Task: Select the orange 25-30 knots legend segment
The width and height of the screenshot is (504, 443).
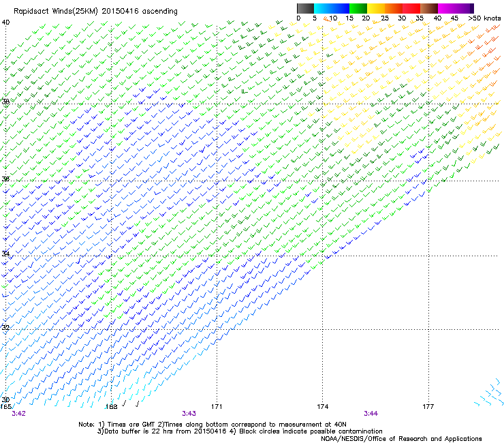Action: 394,8
